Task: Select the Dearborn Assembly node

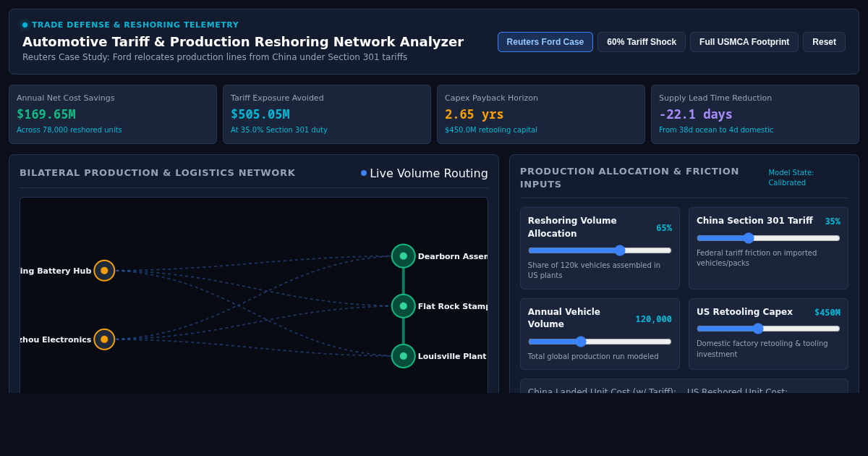Action: (404, 256)
